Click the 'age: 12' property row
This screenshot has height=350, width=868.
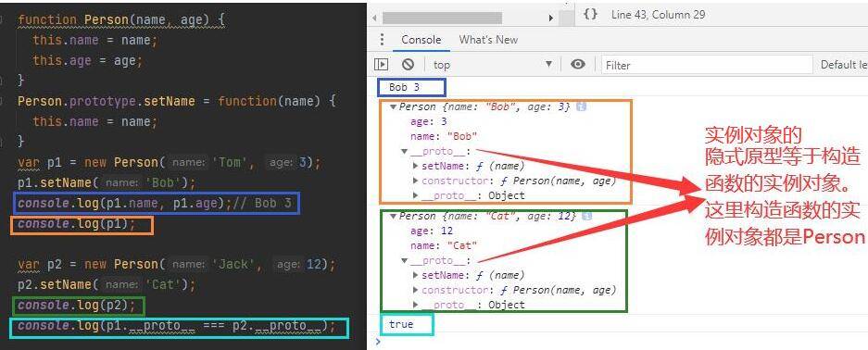coord(432,231)
